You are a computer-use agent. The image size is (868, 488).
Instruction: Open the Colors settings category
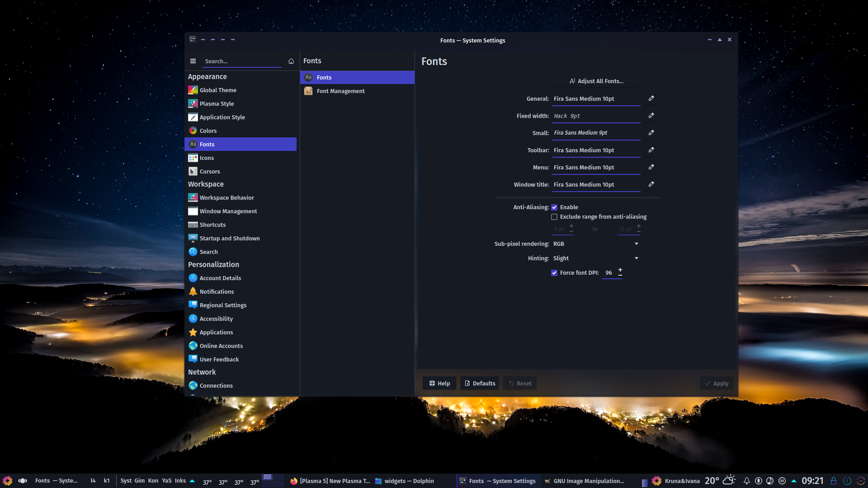(x=241, y=131)
